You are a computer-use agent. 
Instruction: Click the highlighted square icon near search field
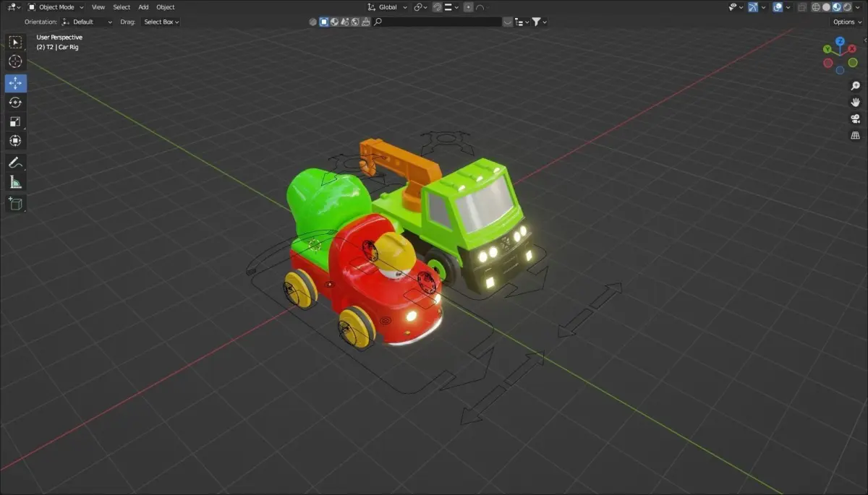324,22
